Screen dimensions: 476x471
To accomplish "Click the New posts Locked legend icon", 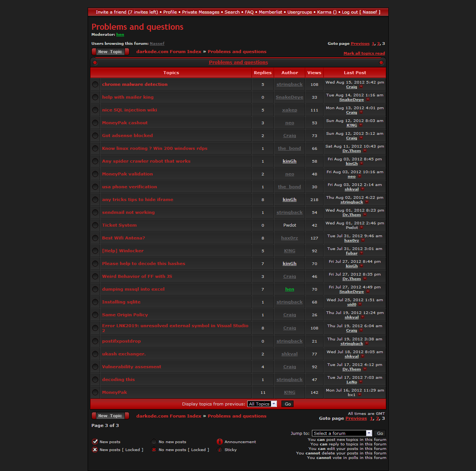I will [x=95, y=450].
